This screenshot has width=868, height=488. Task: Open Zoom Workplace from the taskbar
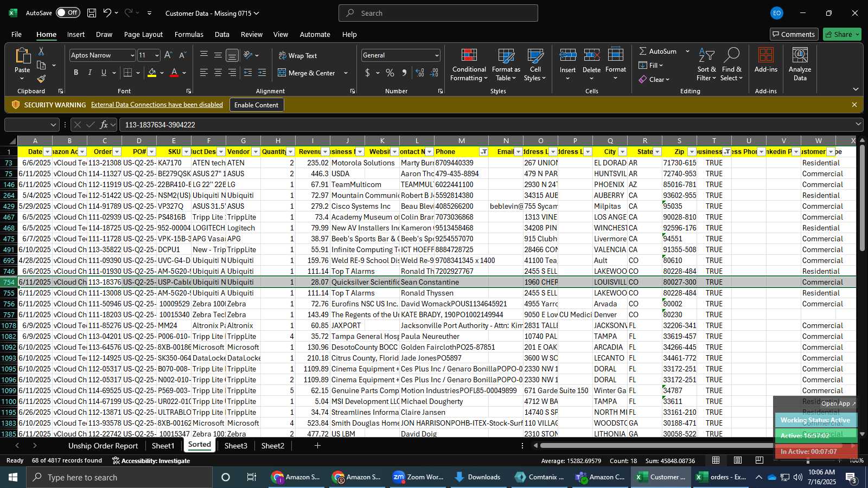(418, 477)
